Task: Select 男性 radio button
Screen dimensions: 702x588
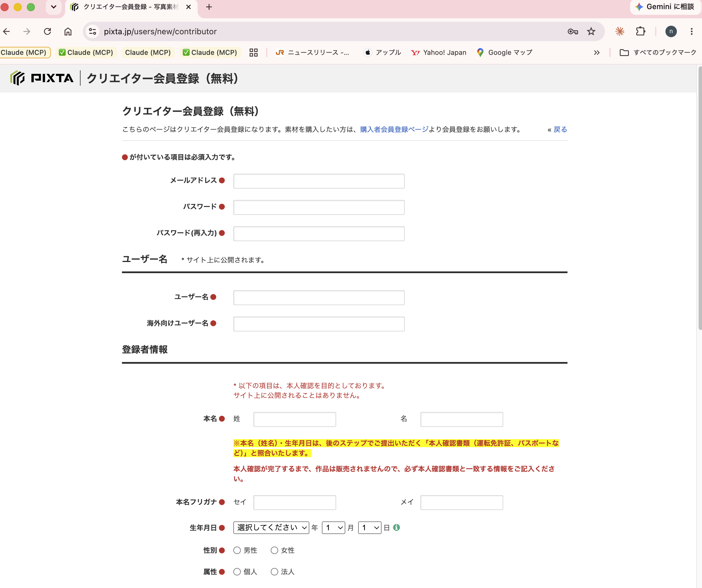Action: (x=237, y=550)
